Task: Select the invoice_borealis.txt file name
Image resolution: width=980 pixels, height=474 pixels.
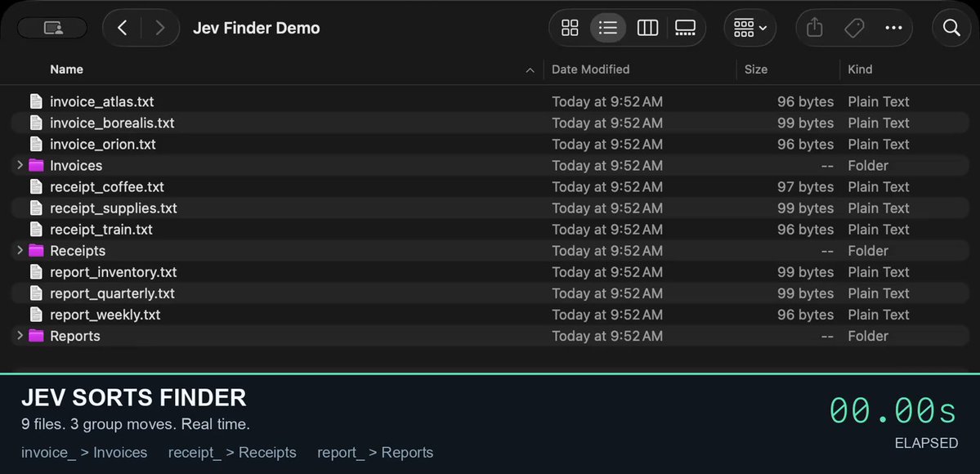Action: (x=112, y=123)
